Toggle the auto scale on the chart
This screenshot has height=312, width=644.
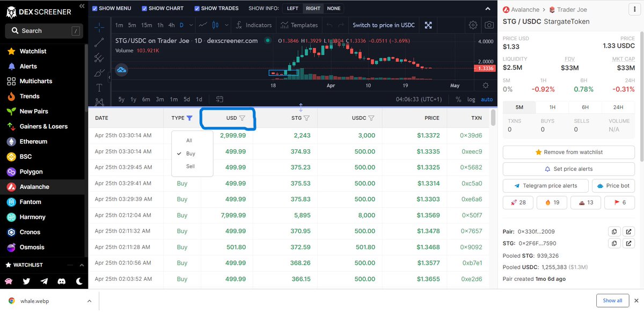(x=487, y=99)
